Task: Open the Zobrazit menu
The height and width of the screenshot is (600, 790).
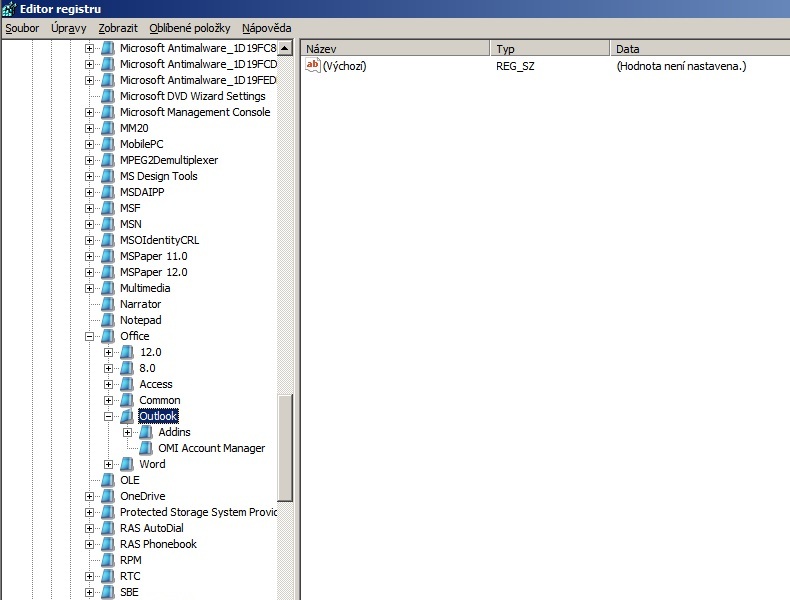Action: 118,28
